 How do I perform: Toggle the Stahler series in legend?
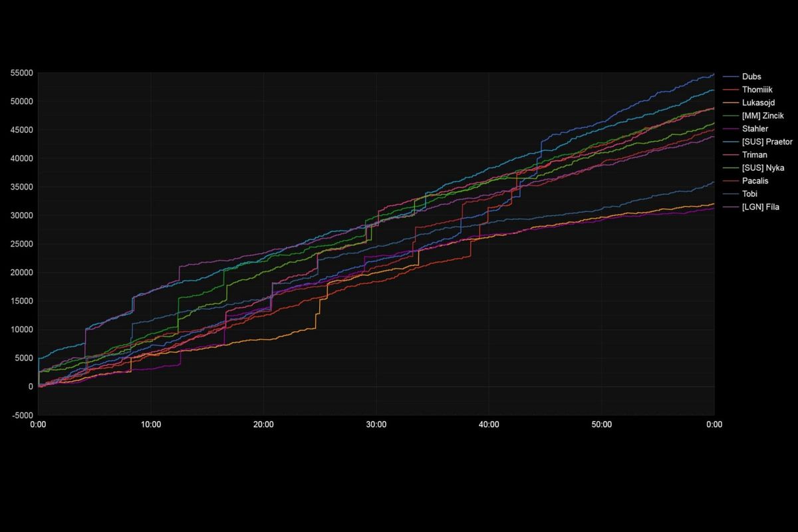(x=745, y=129)
